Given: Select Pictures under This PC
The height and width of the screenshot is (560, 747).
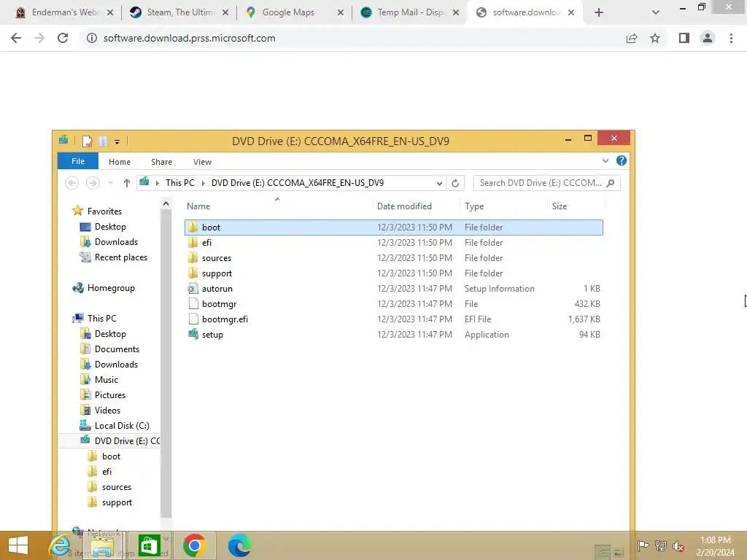Looking at the screenshot, I should [x=109, y=394].
